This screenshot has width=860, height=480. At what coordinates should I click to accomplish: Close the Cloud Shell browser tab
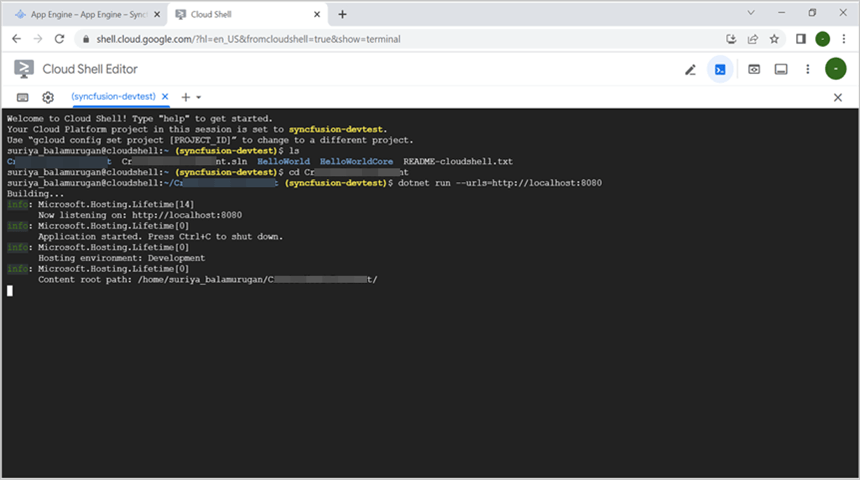coord(316,15)
